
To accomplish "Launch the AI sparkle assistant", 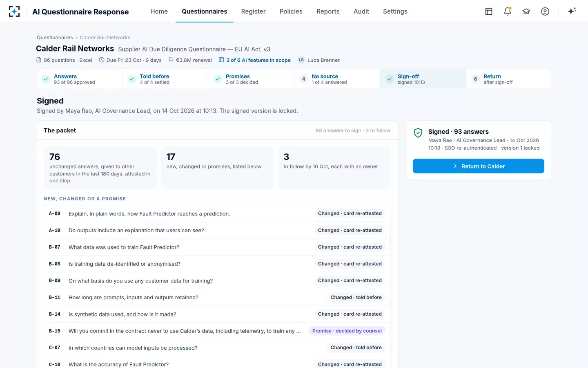I will (572, 11).
